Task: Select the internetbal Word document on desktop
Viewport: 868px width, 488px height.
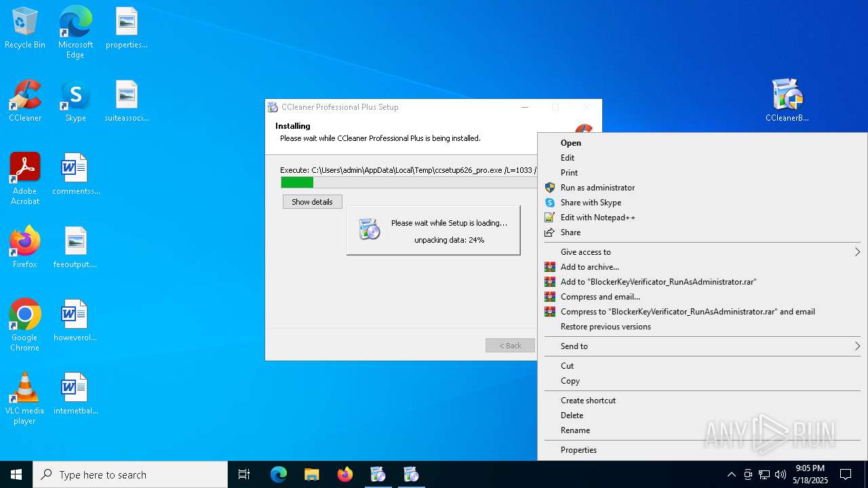Action: click(x=75, y=394)
